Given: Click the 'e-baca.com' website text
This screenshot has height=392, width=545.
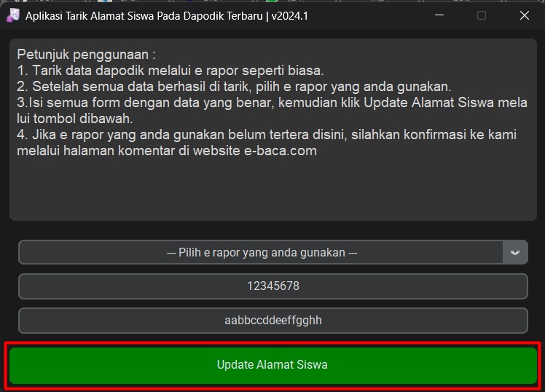Looking at the screenshot, I should tap(280, 151).
